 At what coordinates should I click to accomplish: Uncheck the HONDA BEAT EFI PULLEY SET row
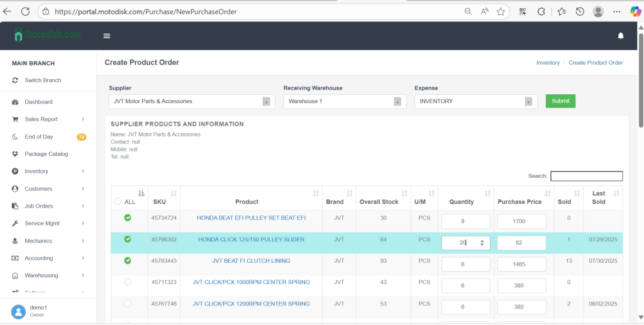(x=128, y=218)
